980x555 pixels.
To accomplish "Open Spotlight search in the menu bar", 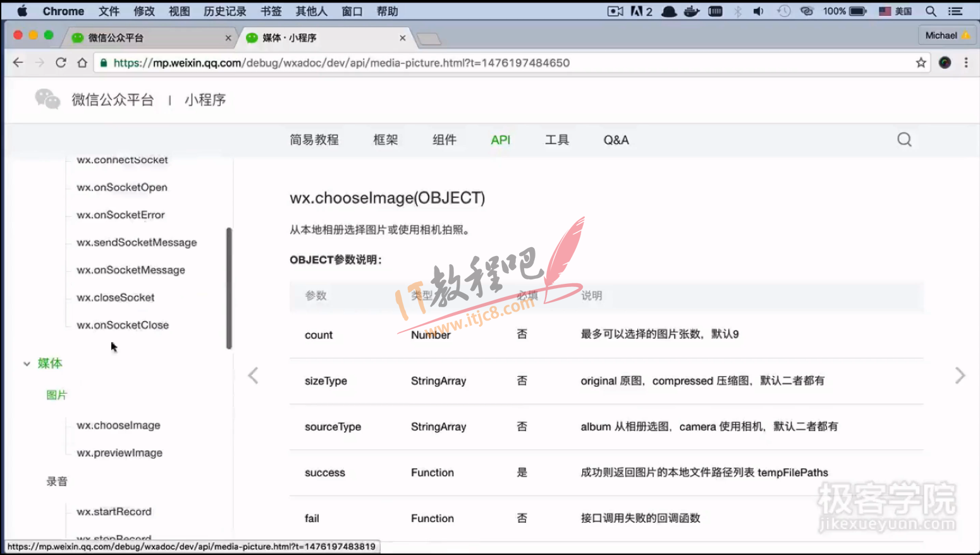I will point(931,11).
